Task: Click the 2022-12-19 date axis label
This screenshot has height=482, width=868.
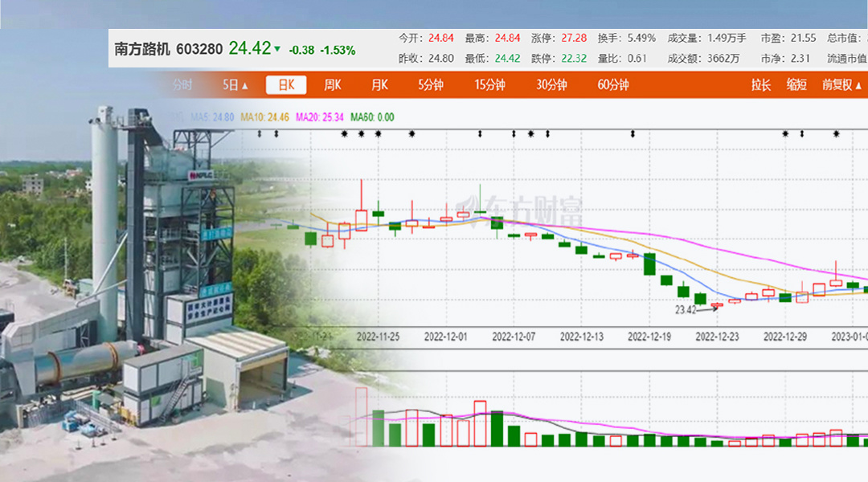Action: pyautogui.click(x=649, y=337)
